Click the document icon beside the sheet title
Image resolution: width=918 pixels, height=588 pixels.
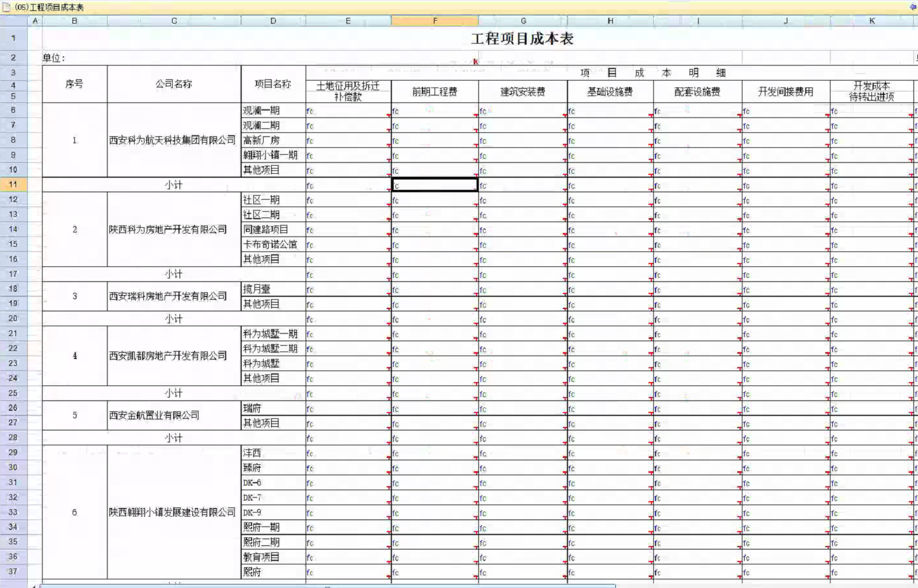(6, 7)
